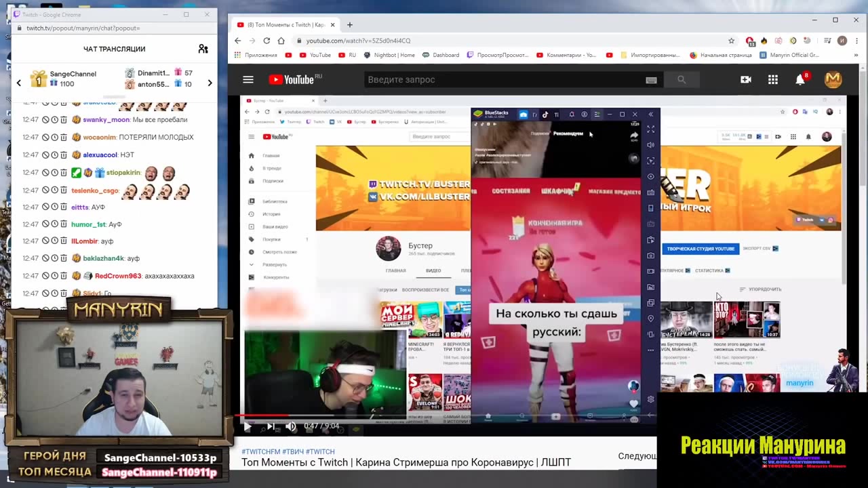Open users in chat list icon in Twitch
Screen dimensions: 868x488
point(203,49)
